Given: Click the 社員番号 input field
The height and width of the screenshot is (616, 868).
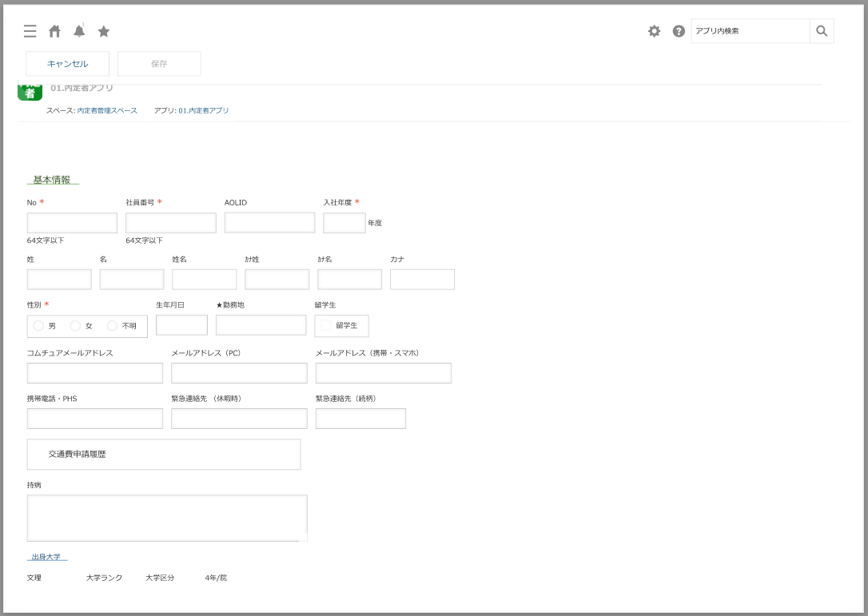Looking at the screenshot, I should point(170,223).
